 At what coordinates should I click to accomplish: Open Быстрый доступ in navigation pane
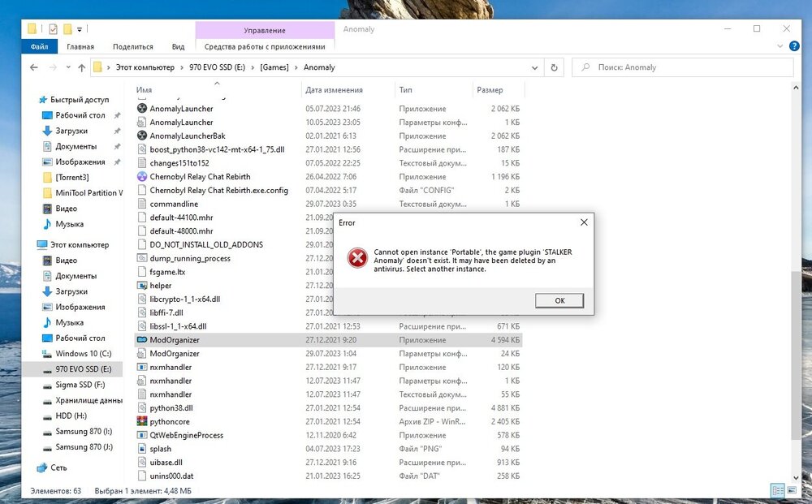pyautogui.click(x=80, y=99)
